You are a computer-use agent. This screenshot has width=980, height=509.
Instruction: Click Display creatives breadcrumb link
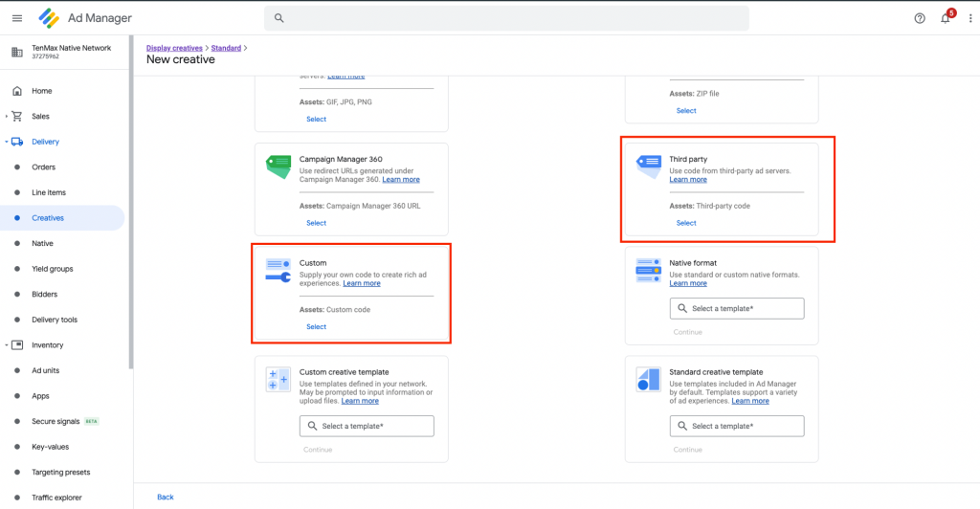[174, 48]
